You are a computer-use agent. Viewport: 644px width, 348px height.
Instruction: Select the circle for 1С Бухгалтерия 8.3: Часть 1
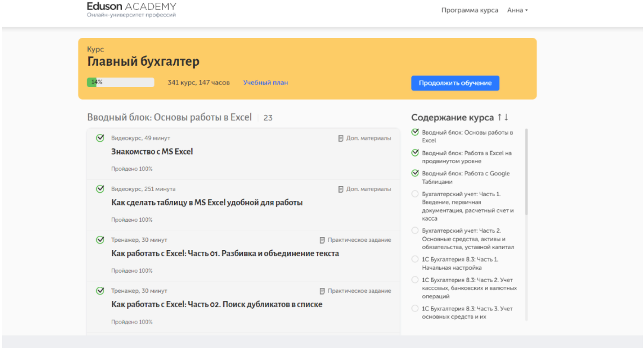(x=415, y=259)
